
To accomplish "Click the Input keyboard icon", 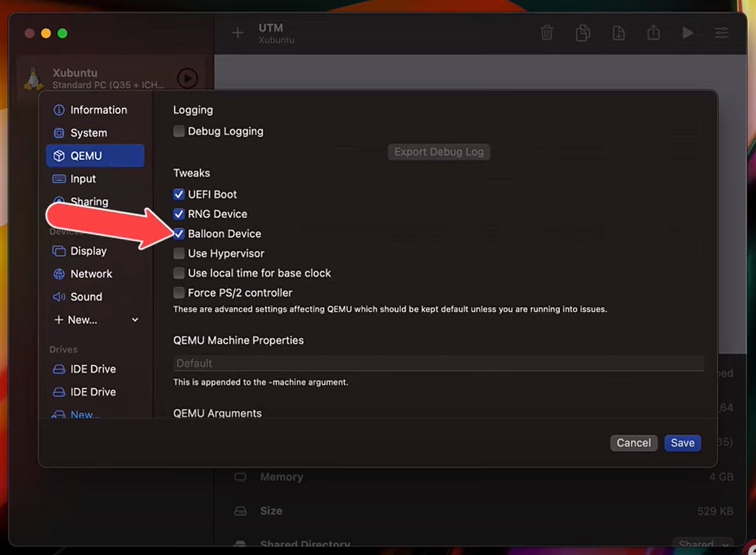I will (59, 179).
